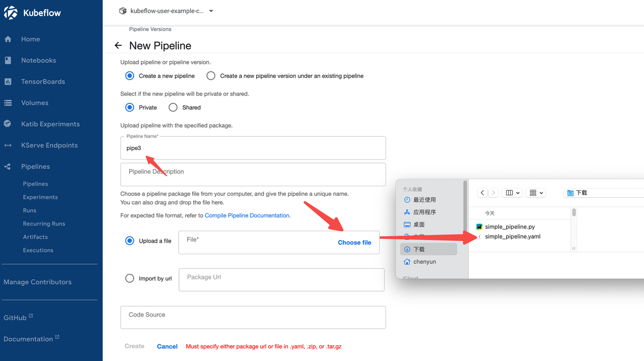This screenshot has height=361, width=644.
Task: Click Finder back navigation chevron
Action: tap(482, 193)
